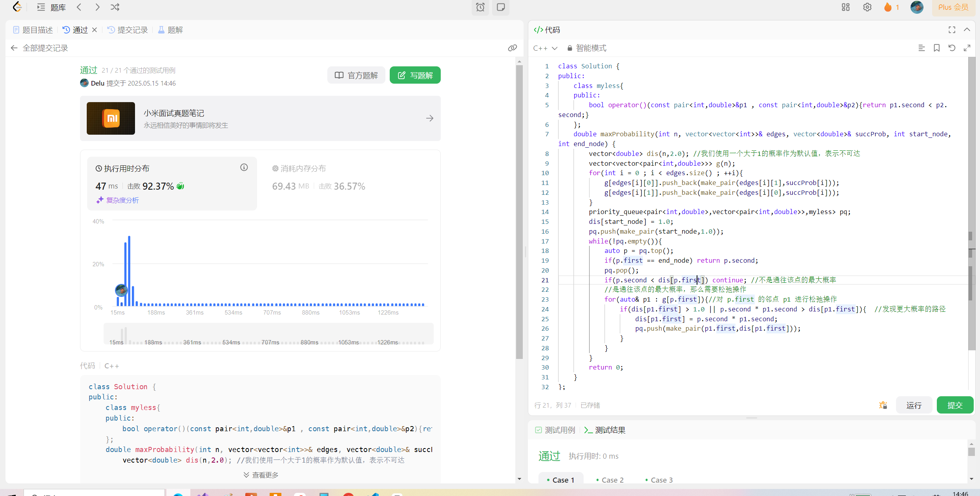Copy the submission link icon
Viewport: 980px width, 496px height.
pyautogui.click(x=512, y=48)
